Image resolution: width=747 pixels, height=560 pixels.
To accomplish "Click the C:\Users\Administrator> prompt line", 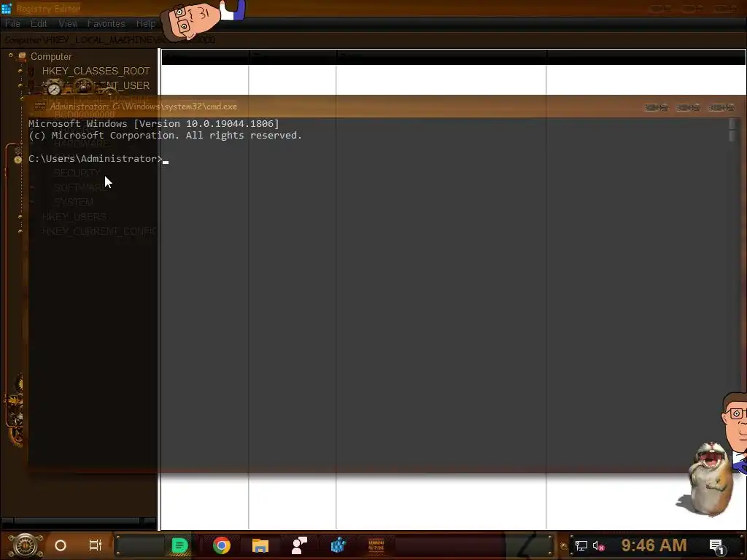I will click(x=96, y=158).
